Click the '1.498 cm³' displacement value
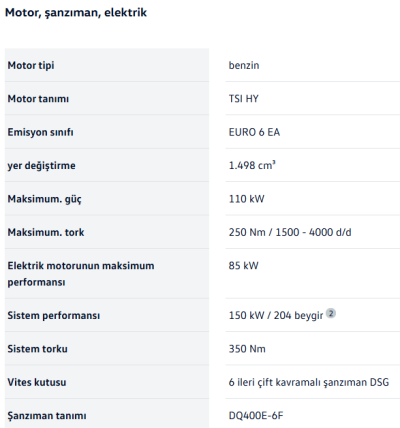Screen dimensions: 400x428 (x=252, y=165)
